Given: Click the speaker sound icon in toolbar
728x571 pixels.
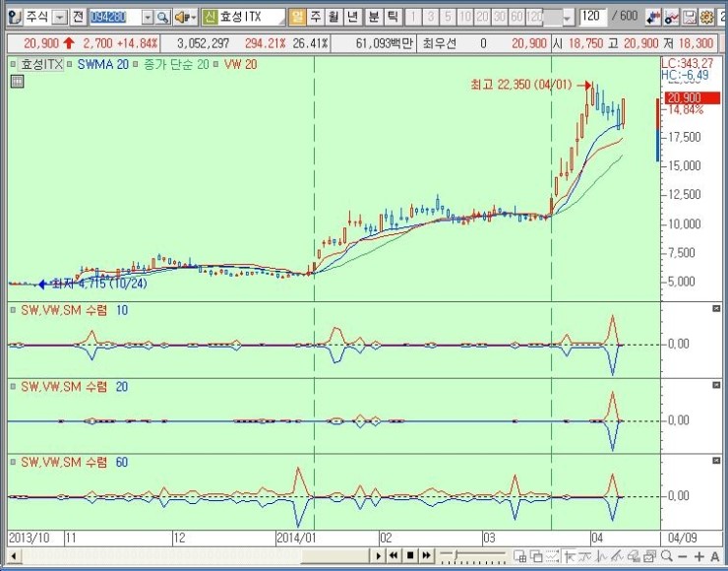Looking at the screenshot, I should point(182,18).
